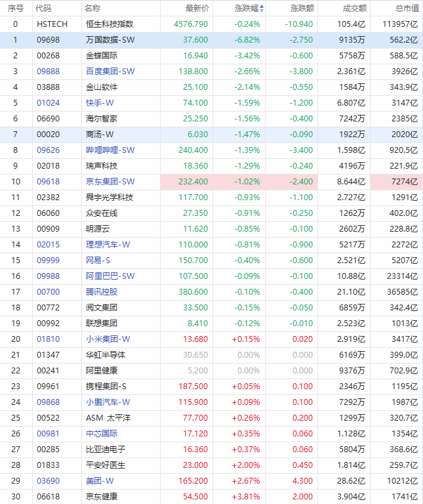Open stock 瑞声科技
423x504 pixels.
pyautogui.click(x=102, y=166)
